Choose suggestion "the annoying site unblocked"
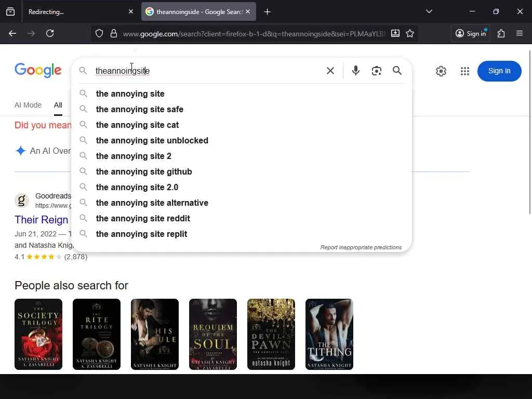532x399 pixels. point(242,140)
